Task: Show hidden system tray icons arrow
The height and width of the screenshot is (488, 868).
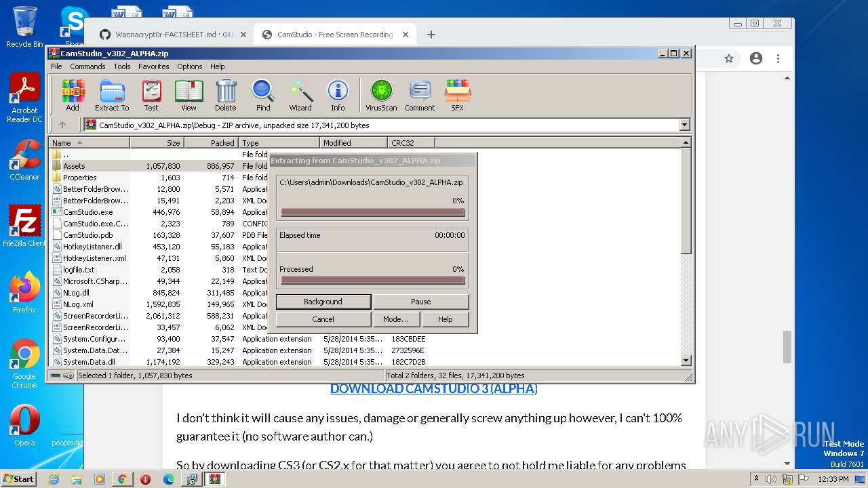Action: coord(756,479)
